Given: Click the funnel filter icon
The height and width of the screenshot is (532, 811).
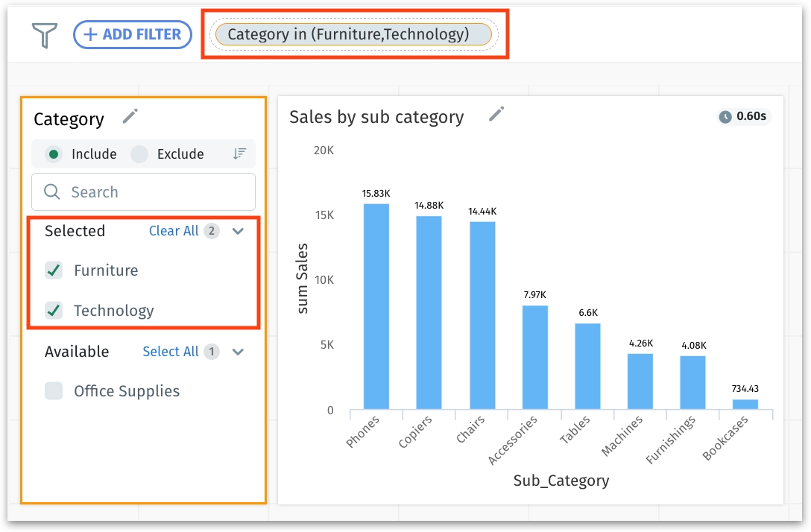Looking at the screenshot, I should pyautogui.click(x=45, y=35).
